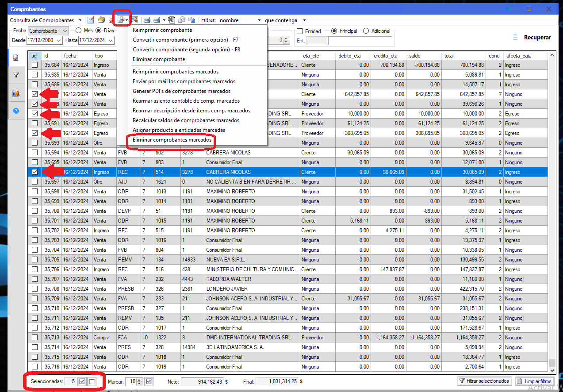563x392 pixels.
Task: Enable the Entidad checkbox
Action: click(299, 31)
